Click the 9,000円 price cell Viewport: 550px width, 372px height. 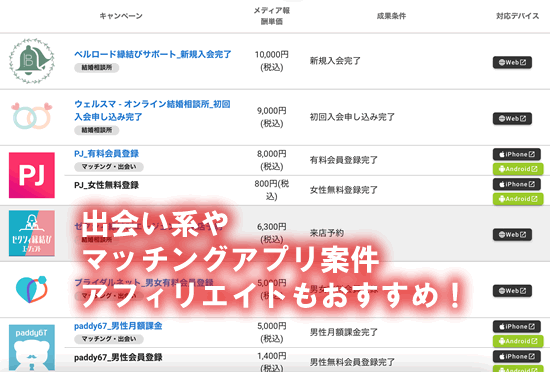[x=271, y=117]
